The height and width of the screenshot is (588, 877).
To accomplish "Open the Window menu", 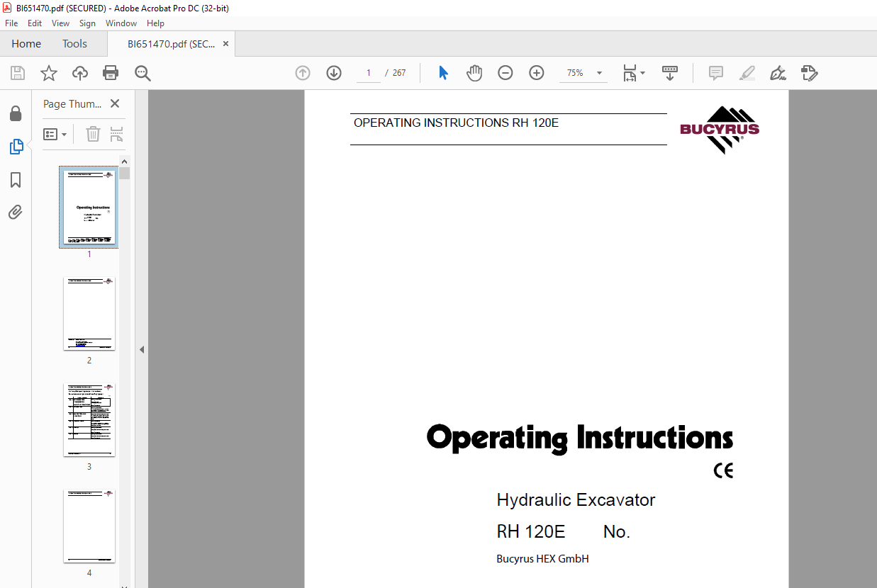I will point(121,23).
